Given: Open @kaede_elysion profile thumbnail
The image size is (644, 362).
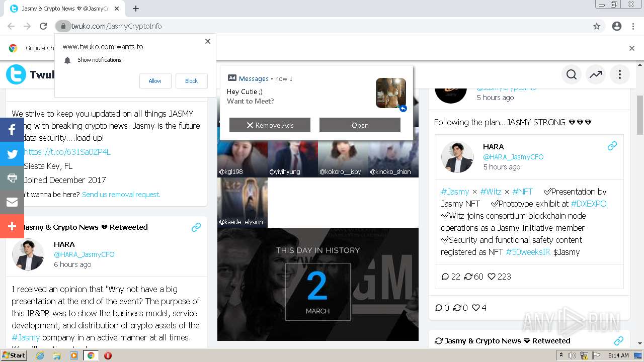Looking at the screenshot, I should (x=243, y=203).
